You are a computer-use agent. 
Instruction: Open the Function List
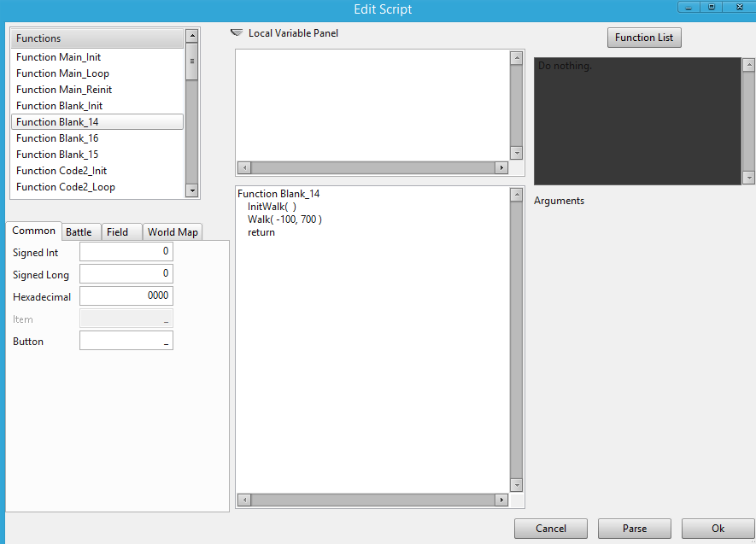click(x=644, y=38)
